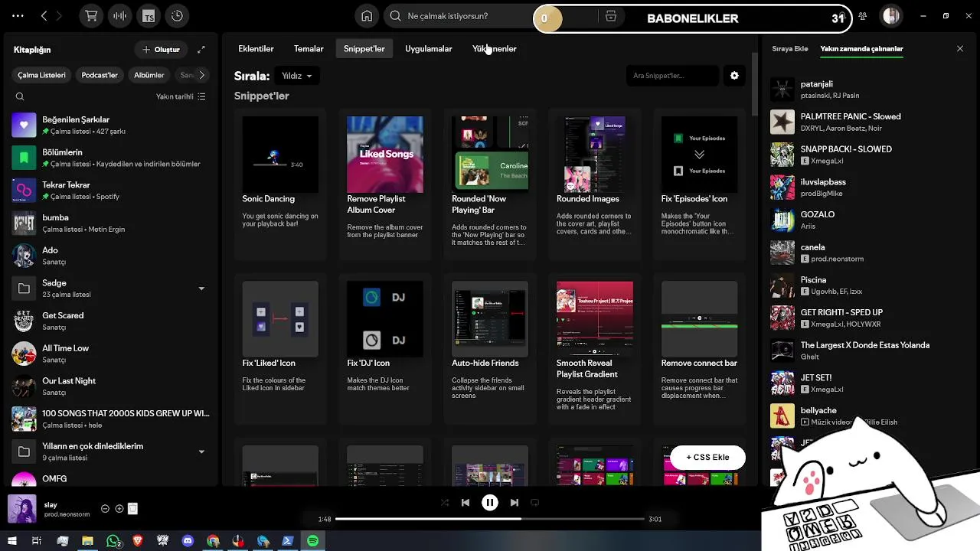Show more library filter chips
Viewport: 980px width, 551px height.
(x=201, y=75)
